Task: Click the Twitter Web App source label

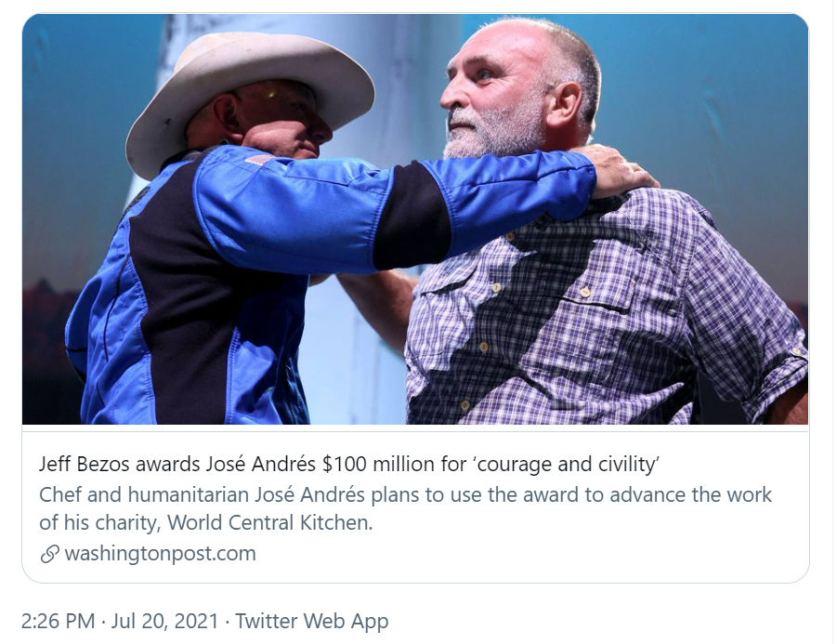Action: coord(311,621)
